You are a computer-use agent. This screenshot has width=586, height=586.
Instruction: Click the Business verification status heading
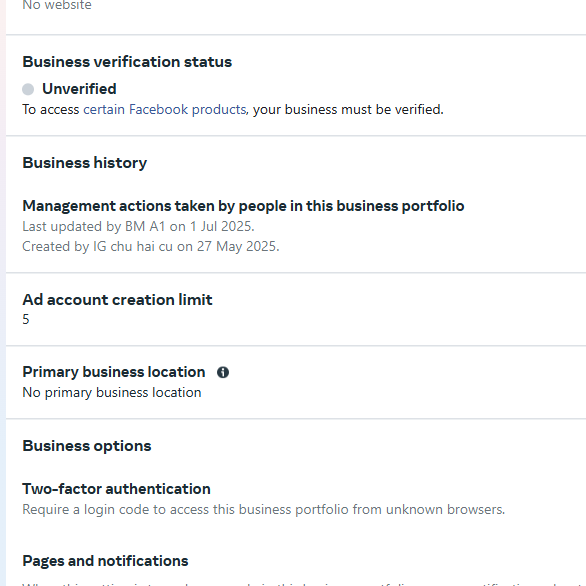(x=127, y=62)
